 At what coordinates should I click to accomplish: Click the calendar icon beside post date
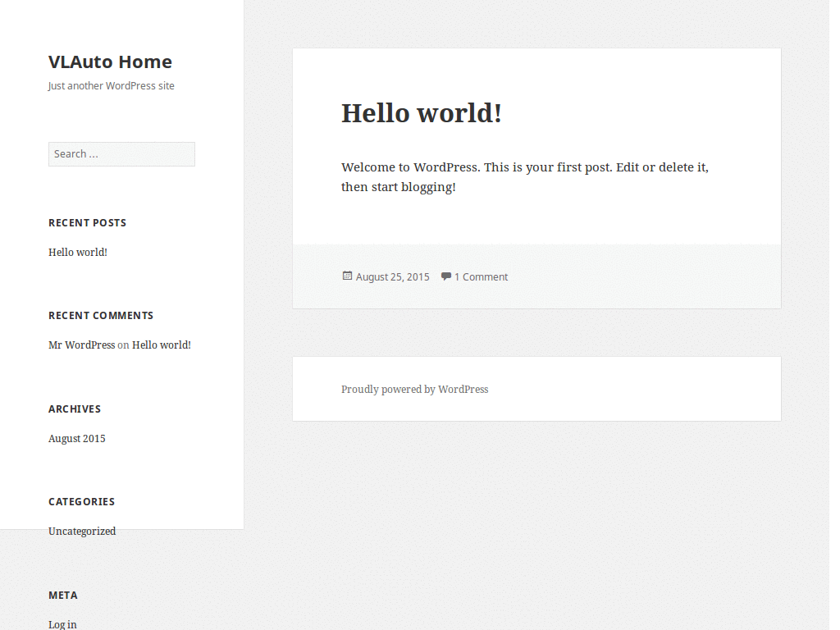click(x=347, y=276)
